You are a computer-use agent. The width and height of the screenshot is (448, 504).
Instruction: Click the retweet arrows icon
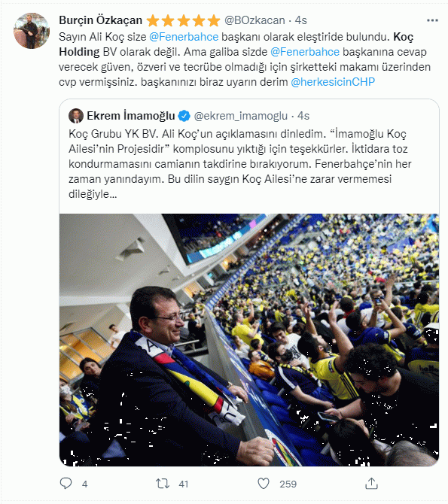click(163, 484)
